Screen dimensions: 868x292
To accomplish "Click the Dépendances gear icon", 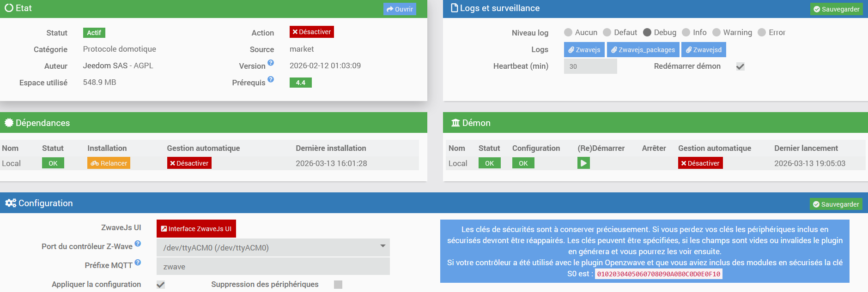I will click(x=9, y=123).
